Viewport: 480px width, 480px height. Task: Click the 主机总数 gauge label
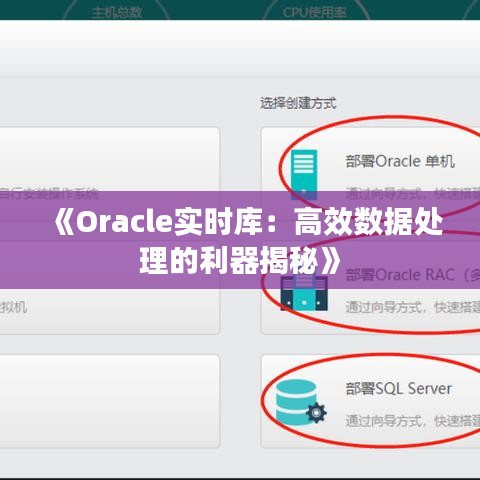tap(117, 13)
